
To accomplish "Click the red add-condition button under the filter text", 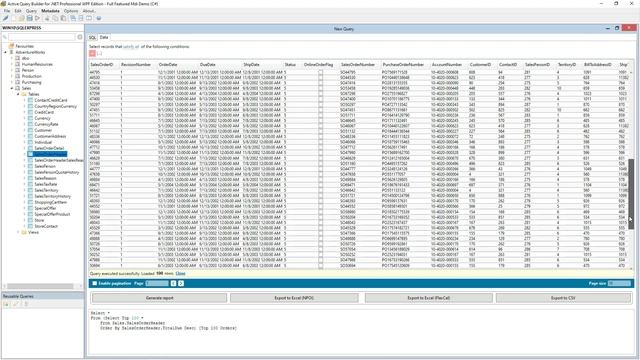I will point(92,53).
